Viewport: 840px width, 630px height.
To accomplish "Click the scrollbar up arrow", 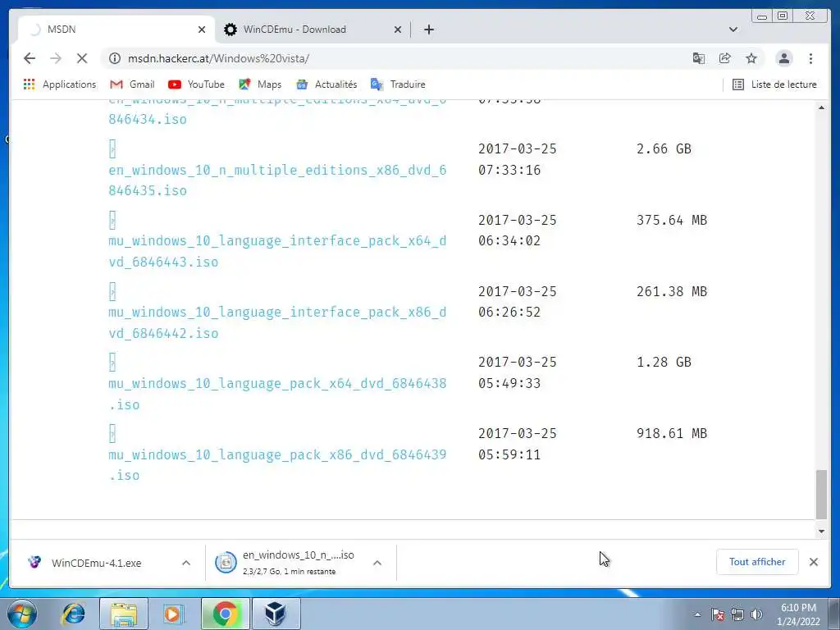I will point(821,107).
